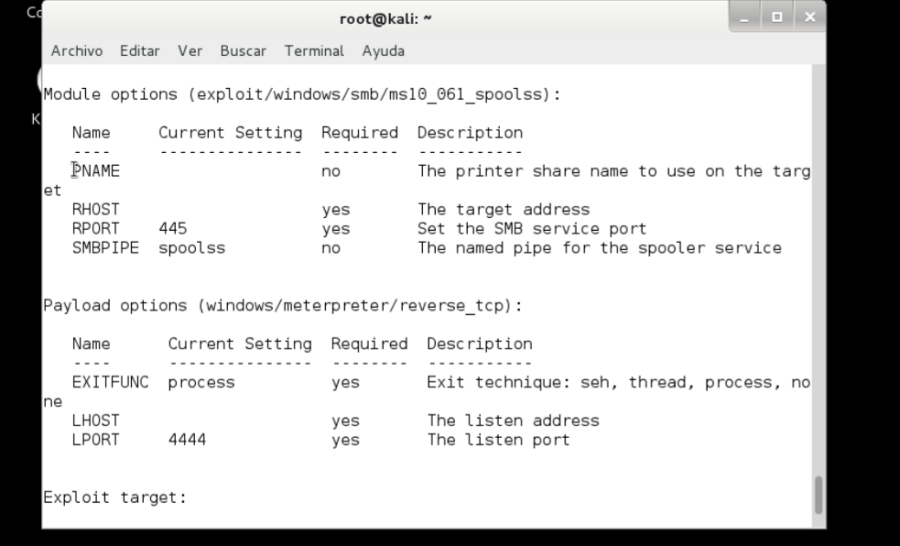Open the Buscar menu
Image resolution: width=900 pixels, height=546 pixels.
(x=243, y=51)
